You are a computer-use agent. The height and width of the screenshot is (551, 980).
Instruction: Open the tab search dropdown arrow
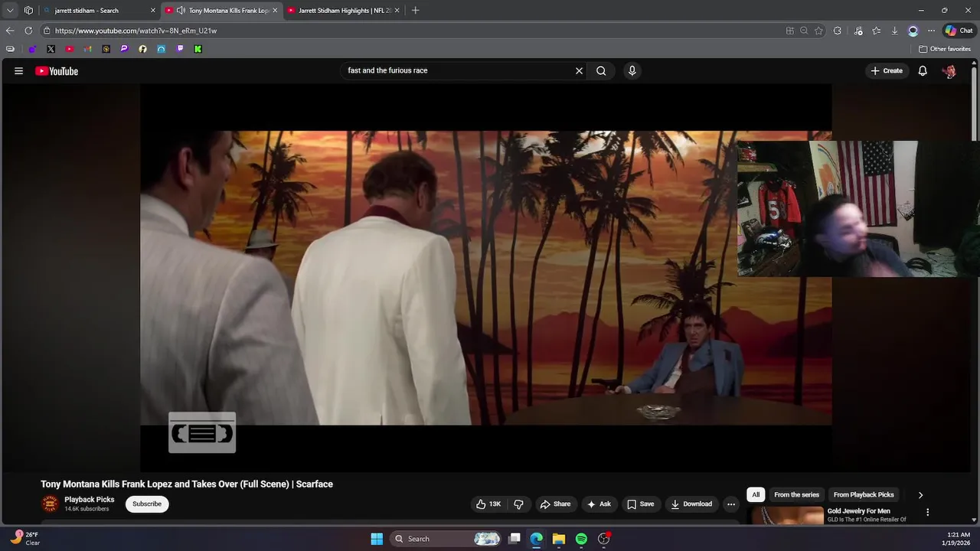click(x=10, y=11)
